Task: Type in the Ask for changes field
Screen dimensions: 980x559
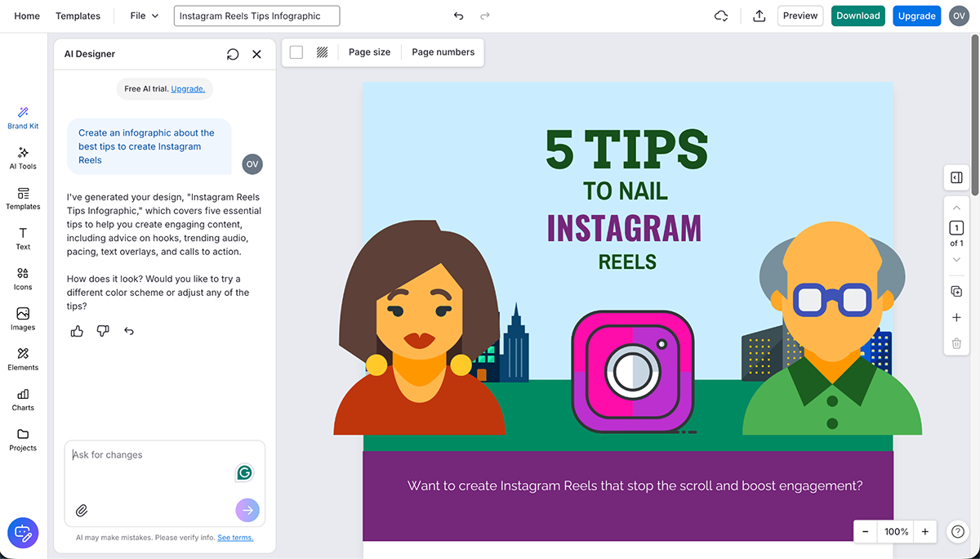Action: coord(151,455)
